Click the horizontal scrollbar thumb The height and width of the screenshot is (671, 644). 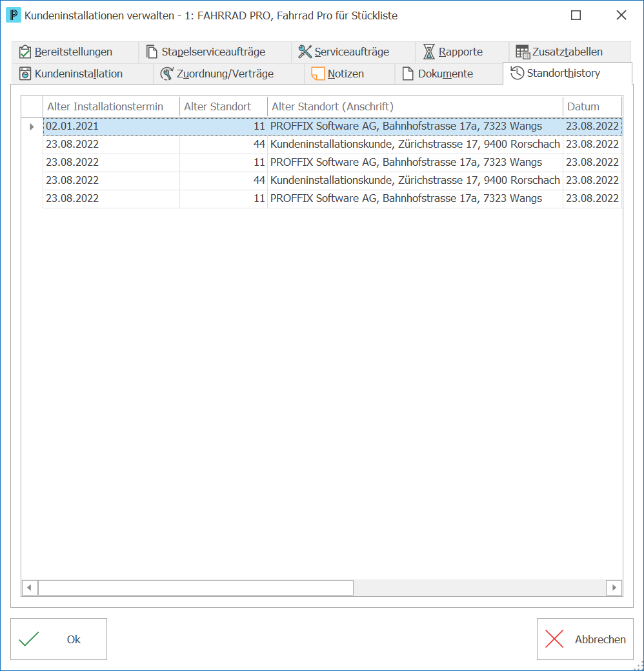tap(196, 588)
